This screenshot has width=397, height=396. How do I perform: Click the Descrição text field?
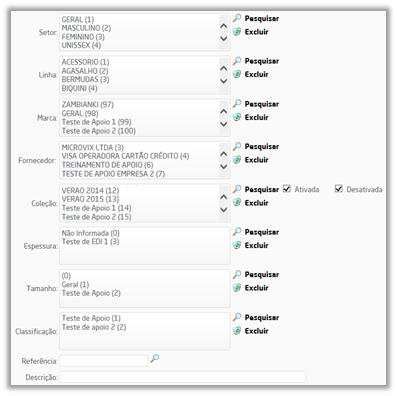(x=183, y=377)
